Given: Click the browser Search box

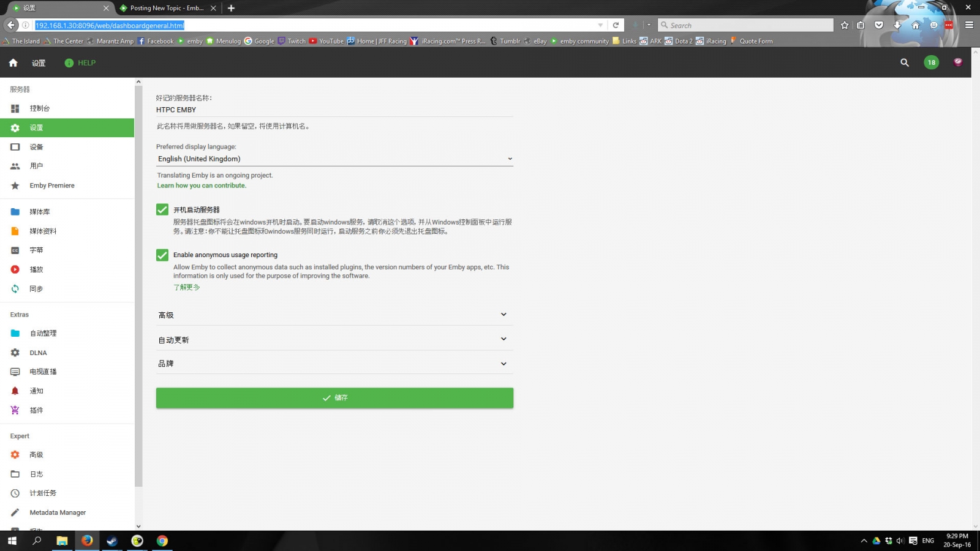Looking at the screenshot, I should (745, 25).
